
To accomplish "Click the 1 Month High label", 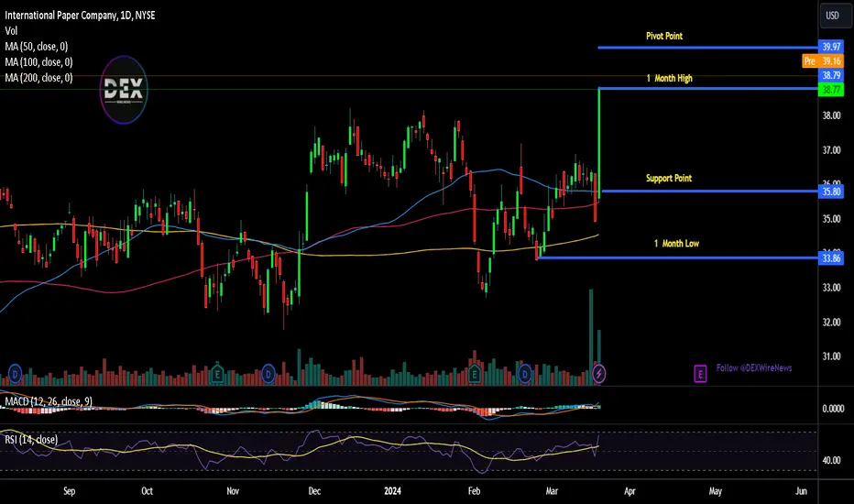I will tap(670, 79).
